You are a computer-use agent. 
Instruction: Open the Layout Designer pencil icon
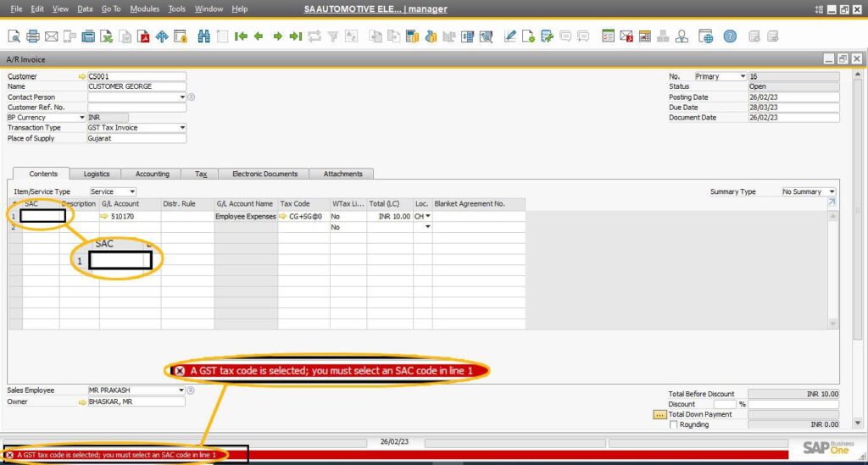point(509,36)
